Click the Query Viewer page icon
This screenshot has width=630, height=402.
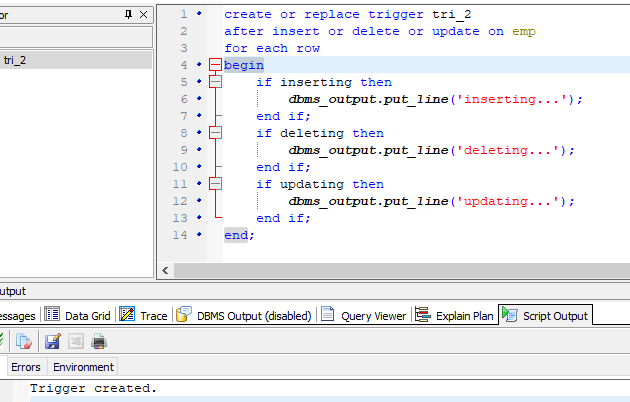[x=327, y=314]
